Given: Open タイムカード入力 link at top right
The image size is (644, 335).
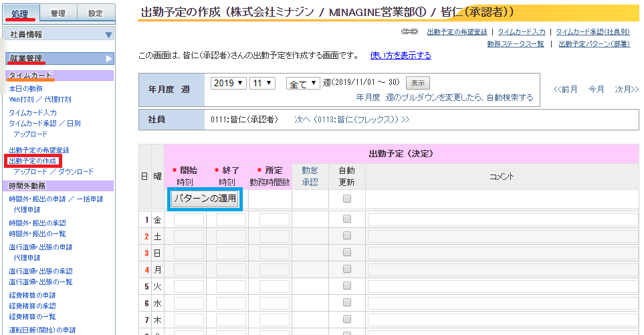Looking at the screenshot, I should (x=522, y=32).
